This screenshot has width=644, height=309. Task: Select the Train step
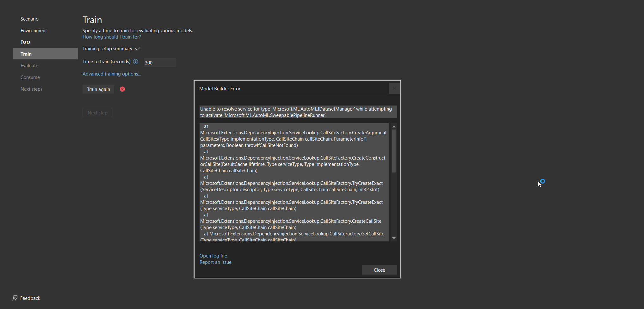tap(26, 54)
